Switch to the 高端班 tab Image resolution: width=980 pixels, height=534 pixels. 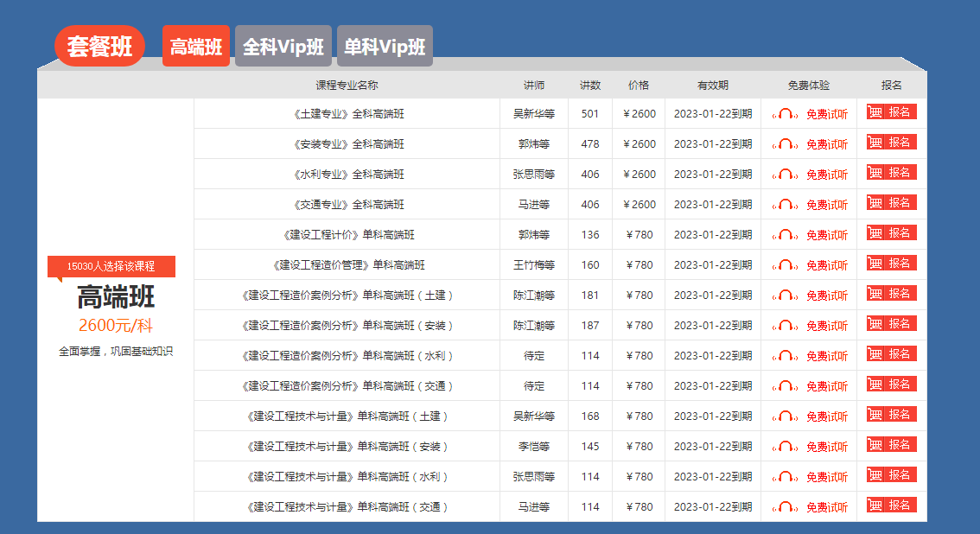point(195,46)
